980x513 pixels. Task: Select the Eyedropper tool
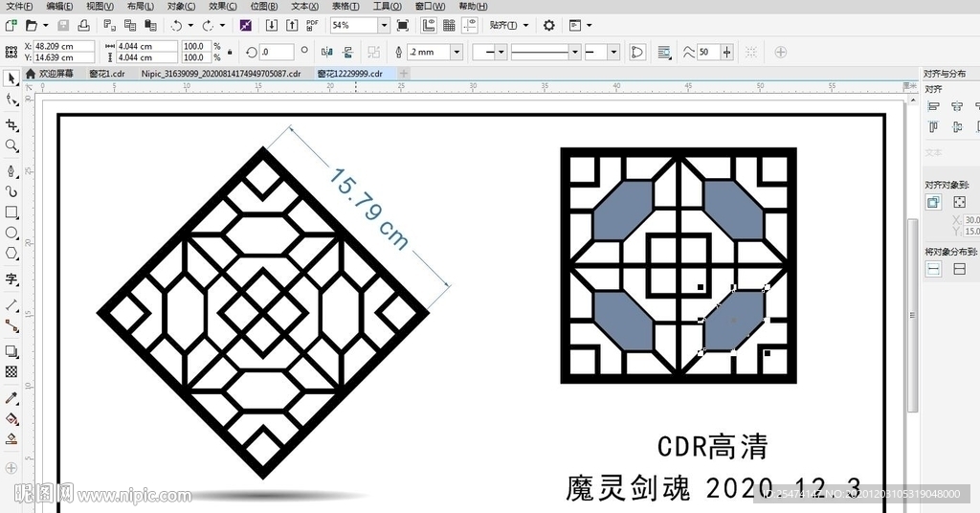tap(11, 397)
